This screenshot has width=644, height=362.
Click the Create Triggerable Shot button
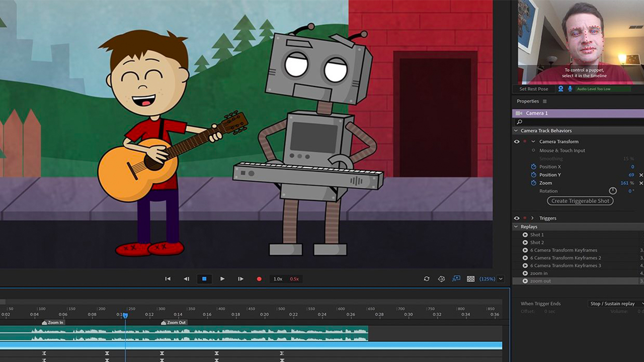(580, 201)
